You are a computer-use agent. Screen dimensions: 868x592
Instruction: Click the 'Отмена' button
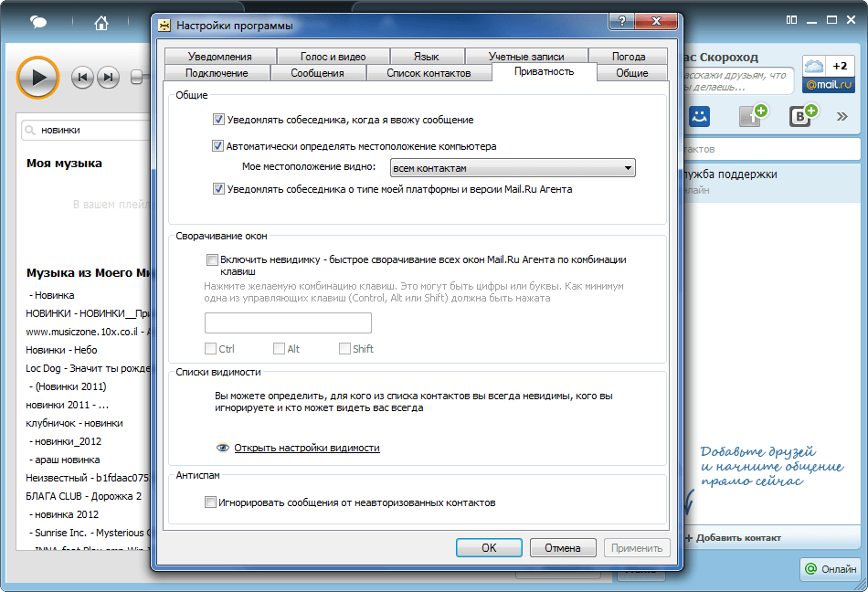(x=563, y=548)
